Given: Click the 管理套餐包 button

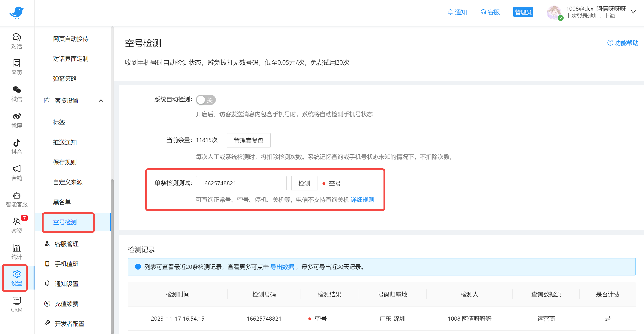Looking at the screenshot, I should 248,140.
